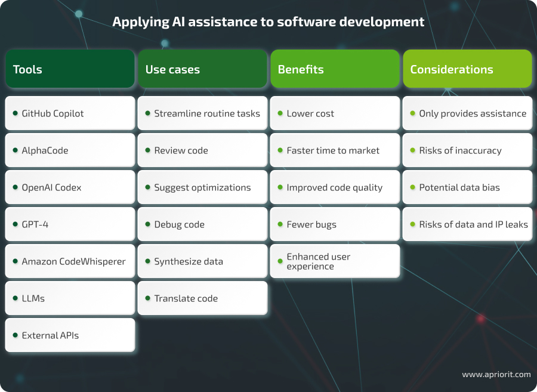Click the Benefits column header

[x=335, y=69]
